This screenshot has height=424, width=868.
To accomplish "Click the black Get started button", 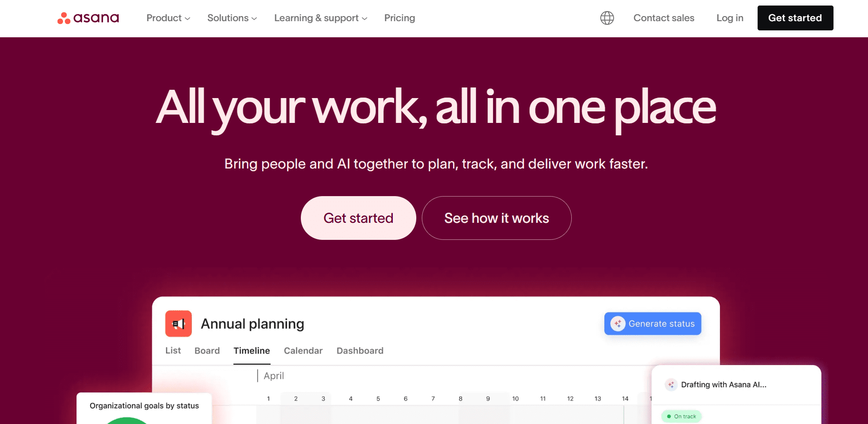I will click(795, 18).
